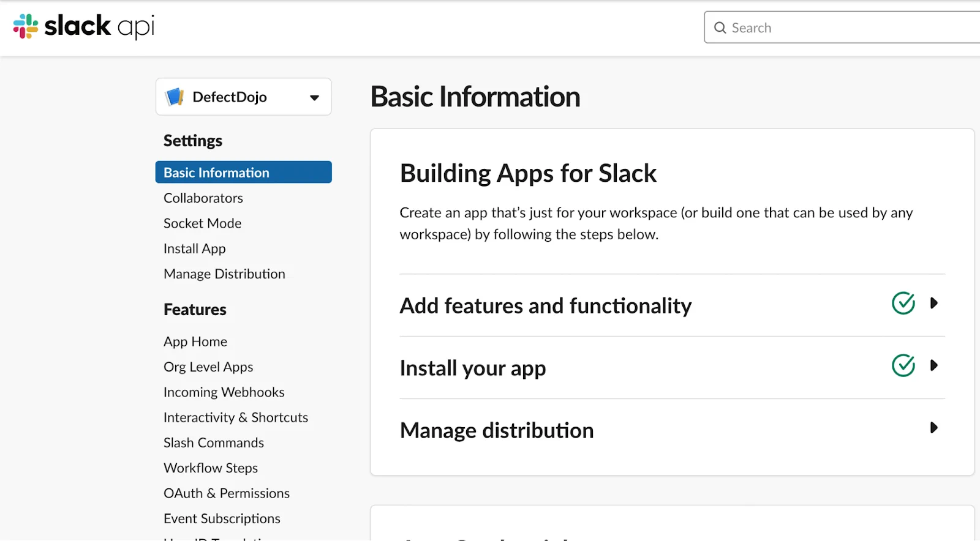This screenshot has height=541, width=980.
Task: Click the DefectDojo app icon
Action: pyautogui.click(x=175, y=97)
